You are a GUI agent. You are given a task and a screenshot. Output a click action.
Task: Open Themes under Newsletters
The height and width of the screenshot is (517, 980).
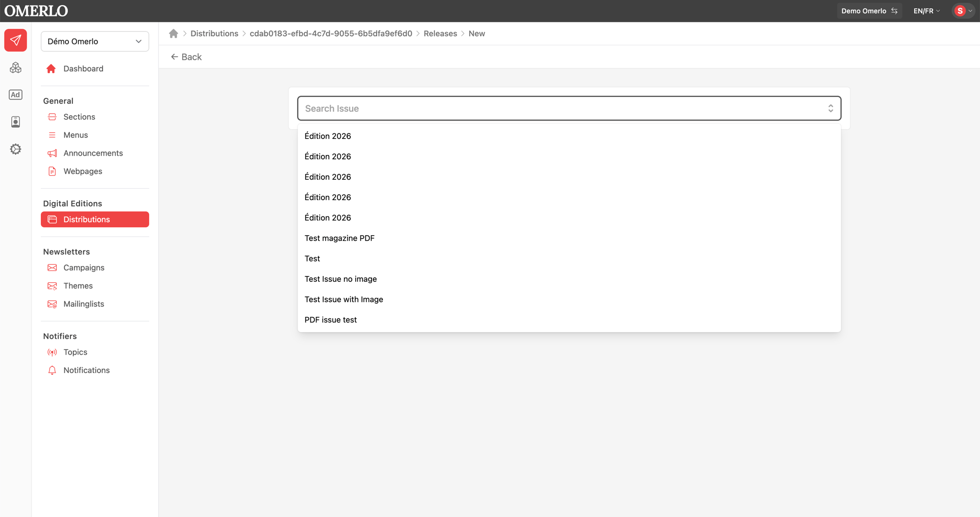(x=78, y=286)
